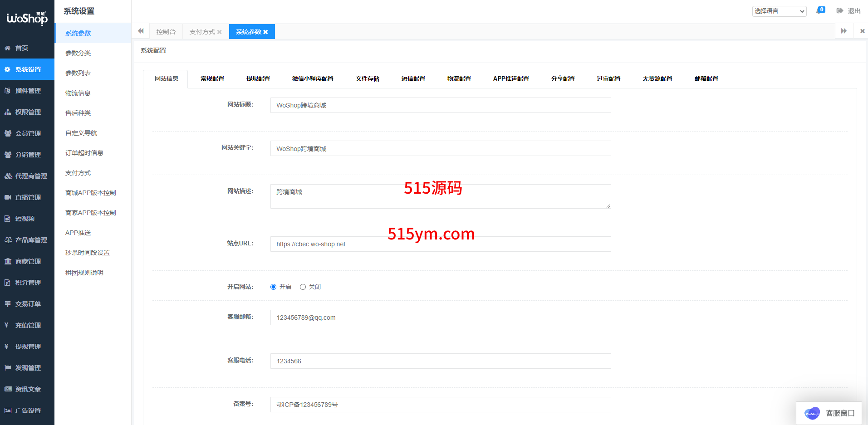
Task: Select the 开启 radio button
Action: pyautogui.click(x=274, y=287)
